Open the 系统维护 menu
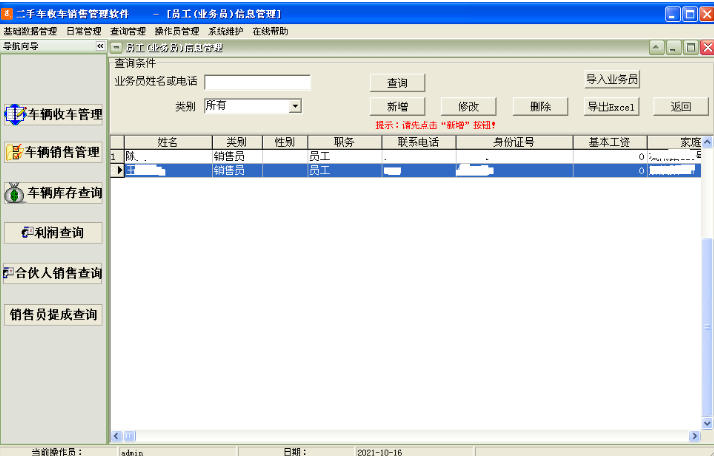Screen dimensions: 714x456 coord(226,31)
